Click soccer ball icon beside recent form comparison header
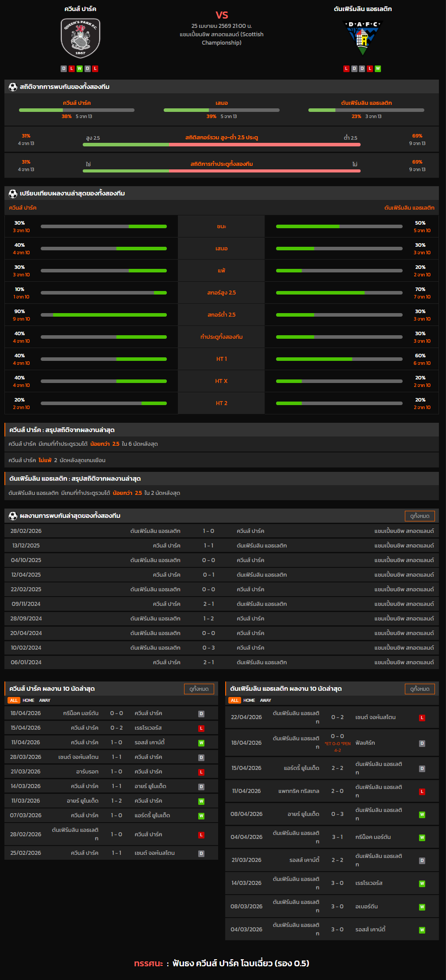This screenshot has width=446, height=980. coord(13,194)
